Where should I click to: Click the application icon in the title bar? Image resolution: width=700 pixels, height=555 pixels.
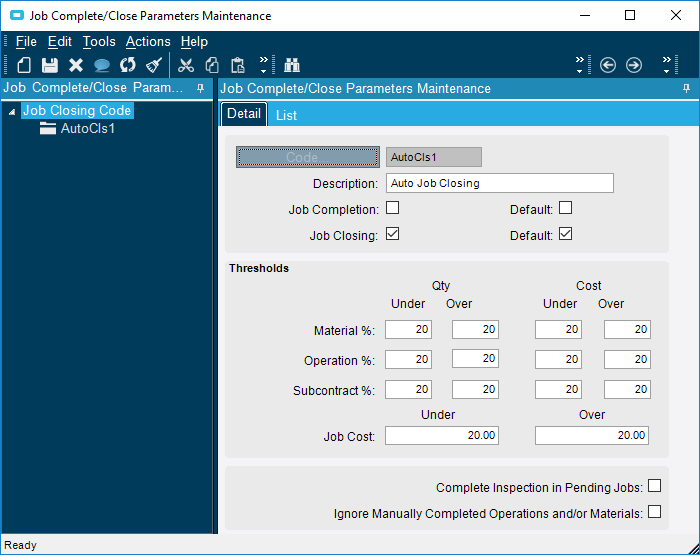(x=17, y=16)
